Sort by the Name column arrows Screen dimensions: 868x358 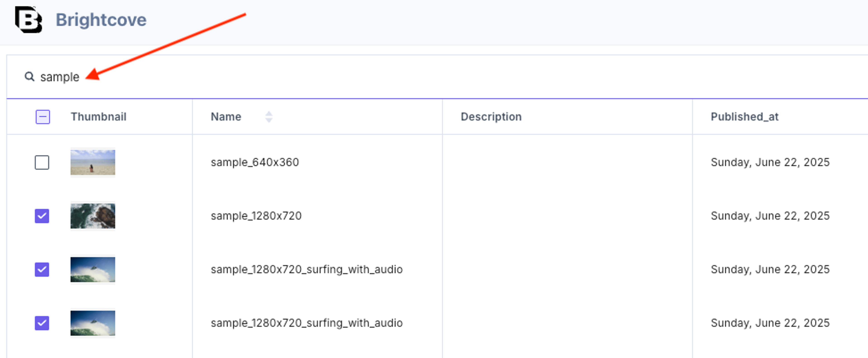269,117
